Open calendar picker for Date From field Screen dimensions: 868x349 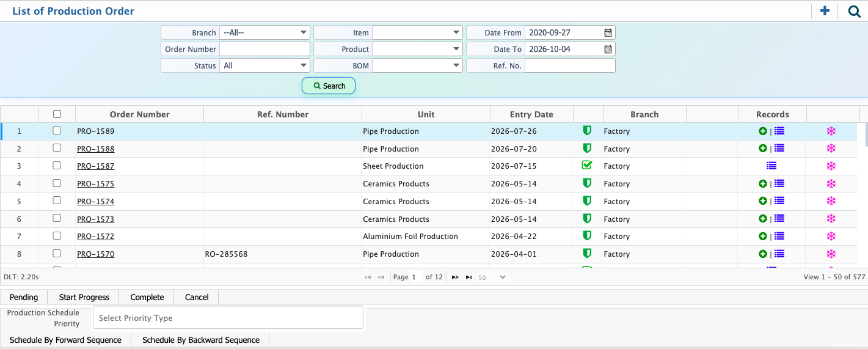coord(608,32)
